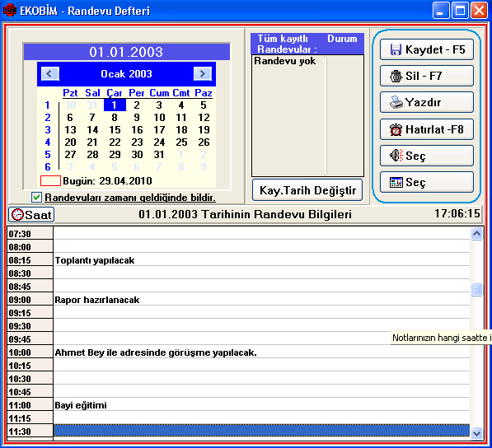Select day 15 in the calendar
Viewport: 492px width, 448px height.
(x=115, y=129)
